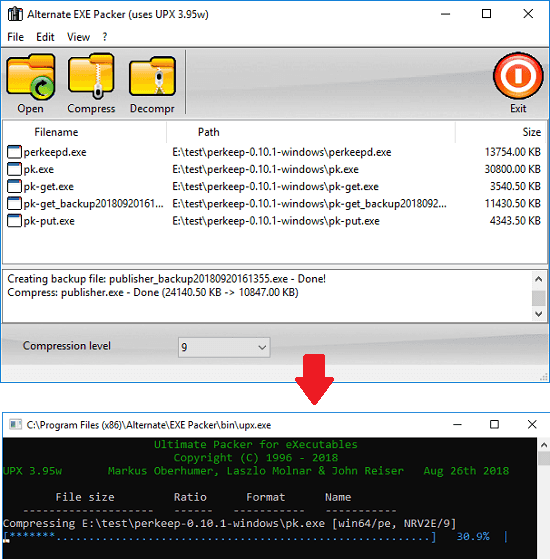
Task: Click path ending in pk-get.exe
Action: click(x=275, y=186)
